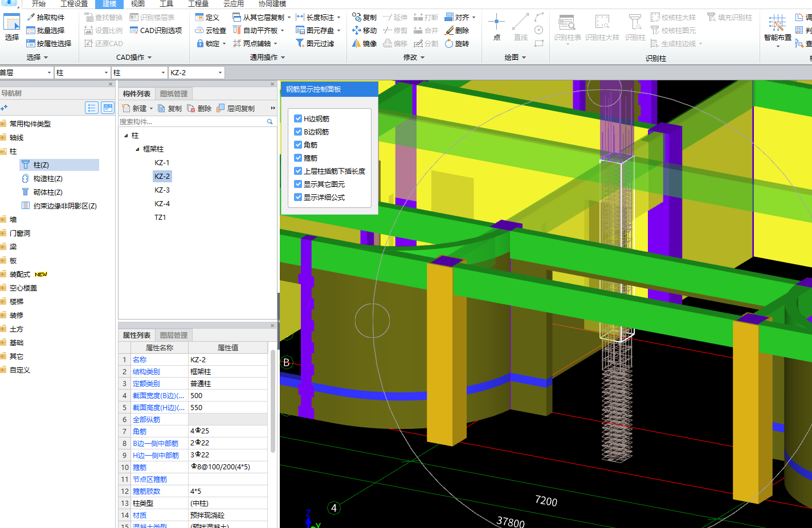This screenshot has width=812, height=528.
Task: Disable 显示详细公式 checkbox
Action: (x=298, y=197)
